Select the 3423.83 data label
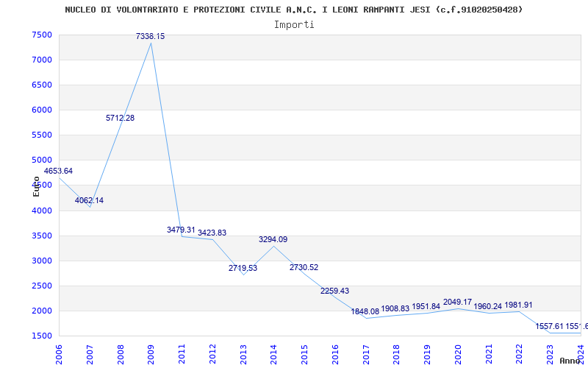588x368 pixels. 212,233
